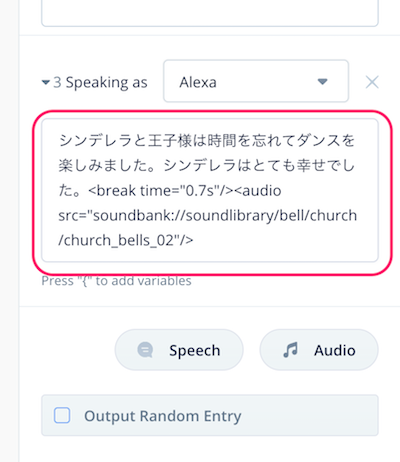The height and width of the screenshot is (462, 400).
Task: Click the step number 3 label
Action: pyautogui.click(x=57, y=82)
